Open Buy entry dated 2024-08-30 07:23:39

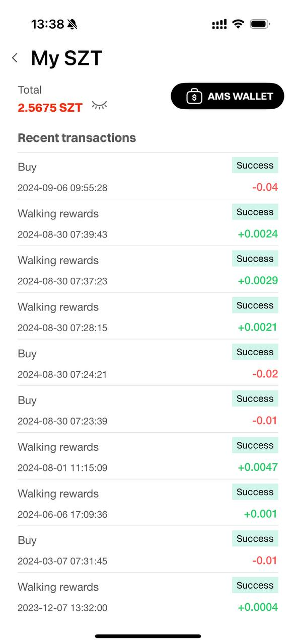pos(148,410)
